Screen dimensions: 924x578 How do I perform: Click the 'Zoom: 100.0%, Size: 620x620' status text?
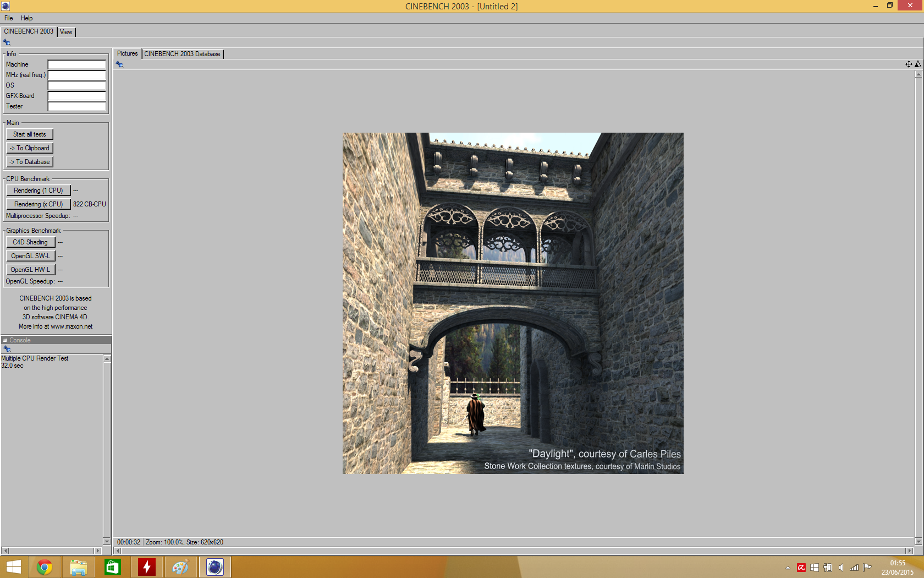pyautogui.click(x=184, y=542)
